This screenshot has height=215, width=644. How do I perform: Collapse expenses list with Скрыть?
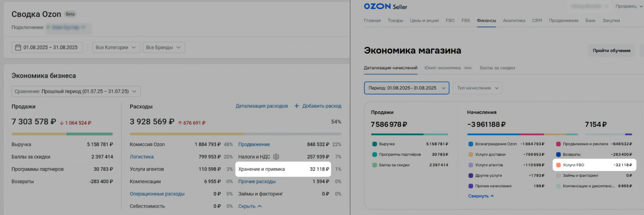pyautogui.click(x=249, y=206)
